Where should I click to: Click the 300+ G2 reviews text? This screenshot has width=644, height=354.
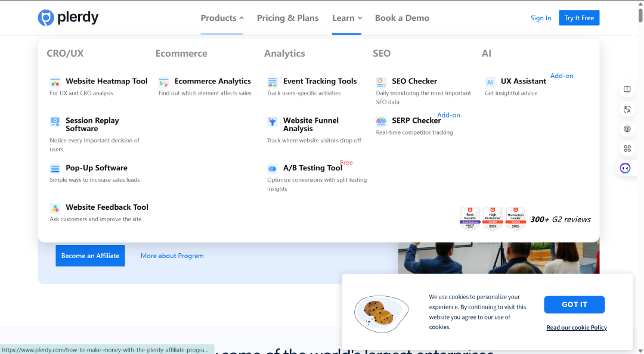[x=560, y=219]
